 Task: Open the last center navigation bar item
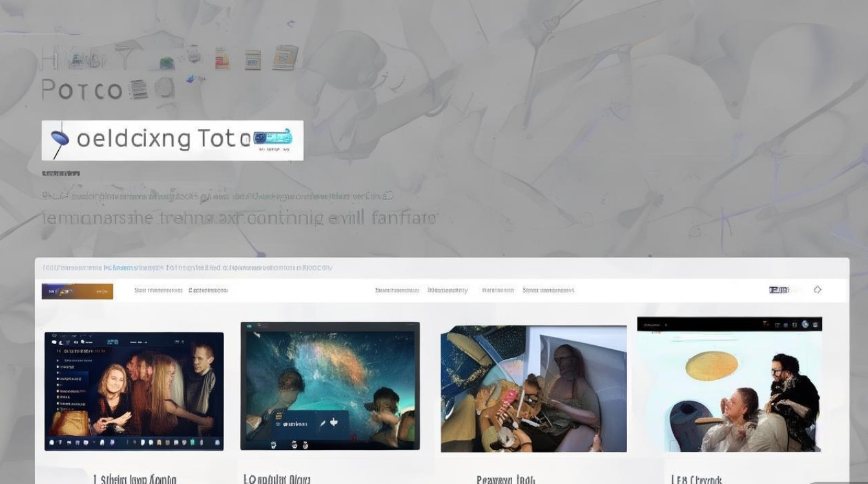tap(548, 290)
